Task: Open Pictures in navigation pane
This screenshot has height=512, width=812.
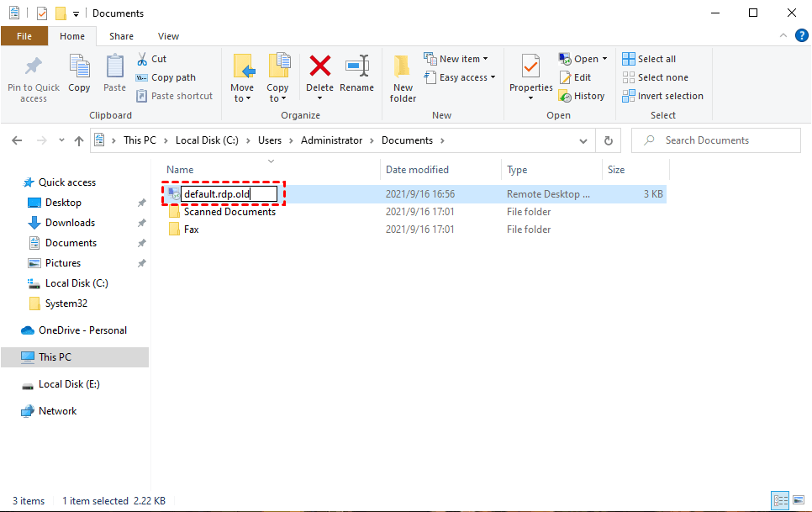Action: click(63, 263)
